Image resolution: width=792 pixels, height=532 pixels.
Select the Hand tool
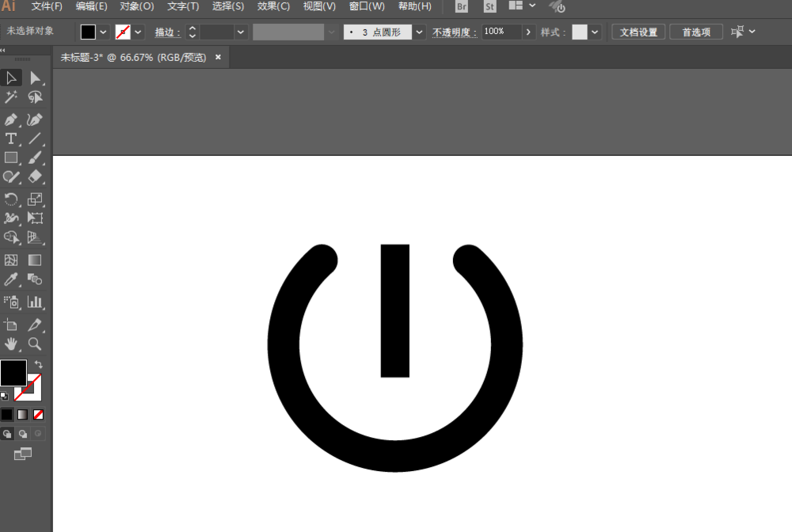(x=11, y=344)
